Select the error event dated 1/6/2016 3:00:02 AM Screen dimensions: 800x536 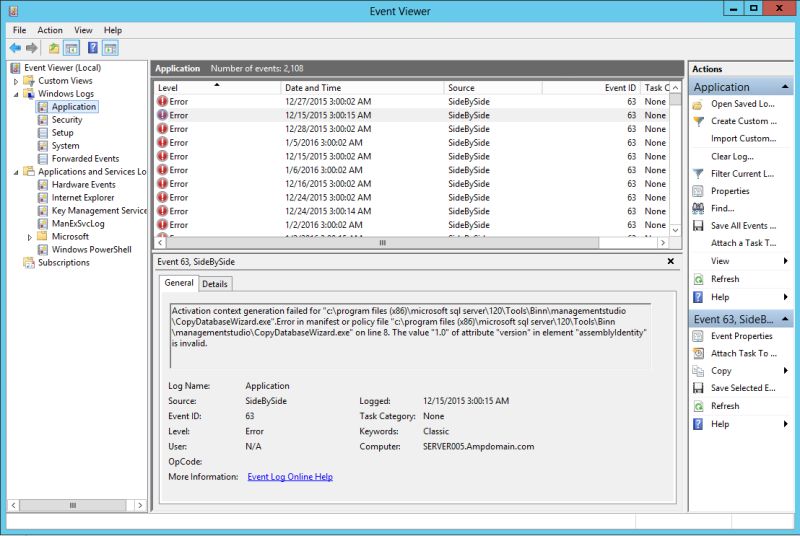(x=411, y=170)
